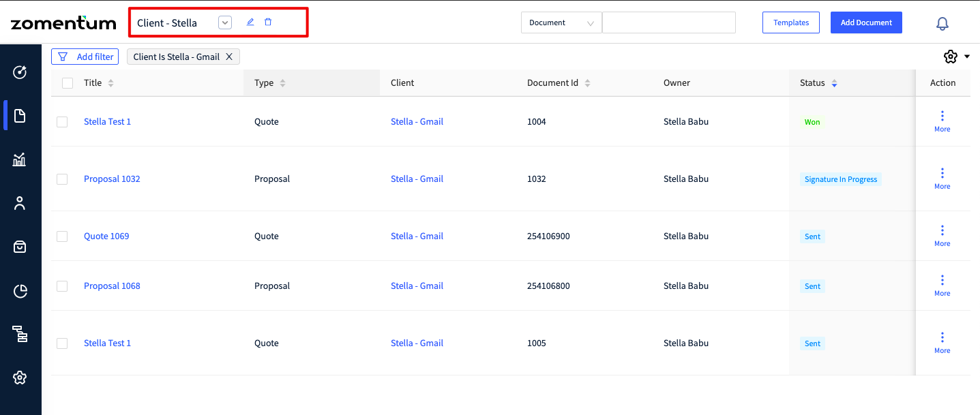Viewport: 980px width, 415px height.
Task: Sort by the Status column arrow
Action: [834, 83]
